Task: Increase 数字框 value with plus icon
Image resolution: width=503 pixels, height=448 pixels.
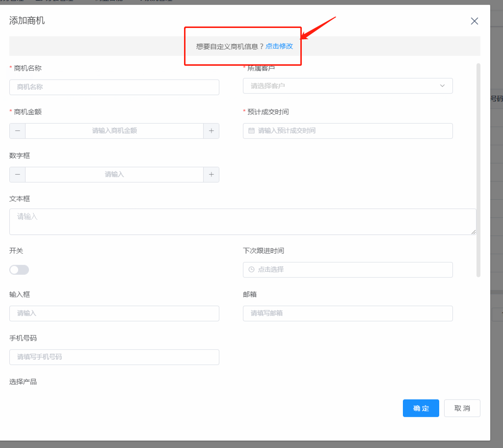Action: coord(211,175)
